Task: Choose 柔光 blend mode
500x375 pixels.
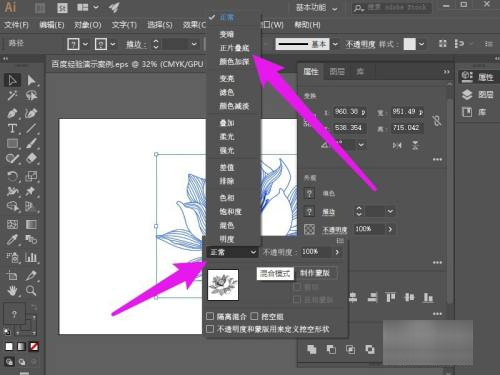Action: 227,137
